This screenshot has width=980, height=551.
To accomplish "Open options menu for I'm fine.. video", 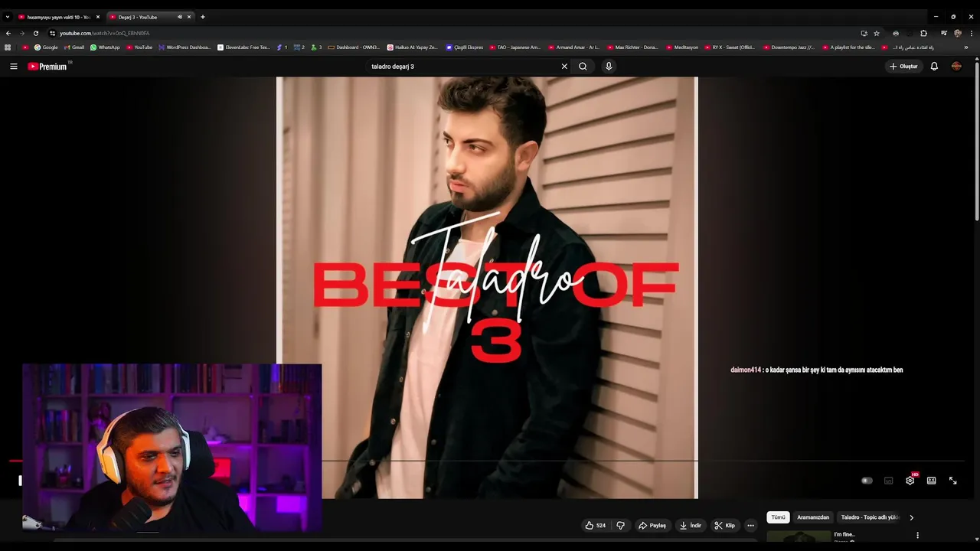I will (917, 535).
